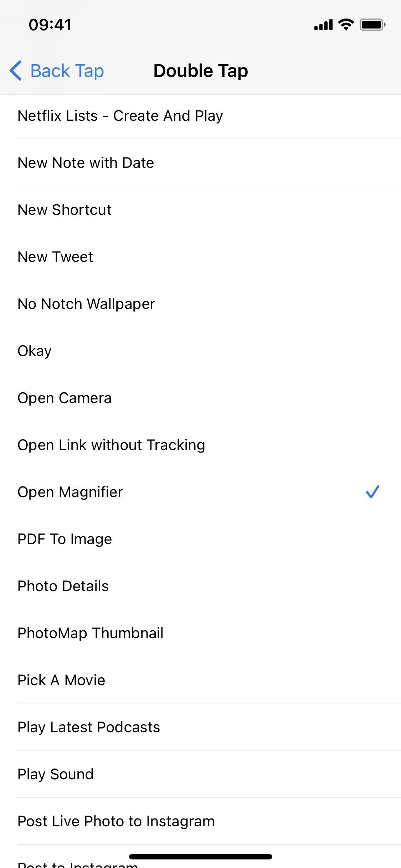The width and height of the screenshot is (401, 868).
Task: Select the New Tweet shortcut
Action: coord(200,257)
